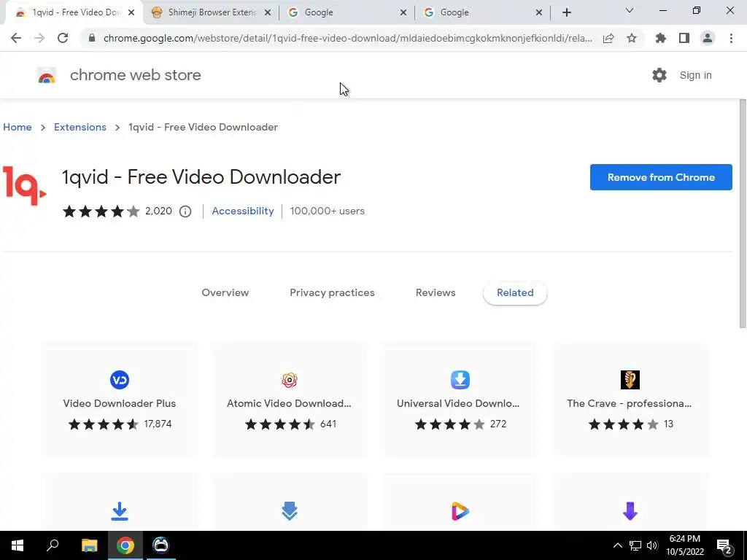Open Universal Video Downlo... card title

(x=458, y=403)
